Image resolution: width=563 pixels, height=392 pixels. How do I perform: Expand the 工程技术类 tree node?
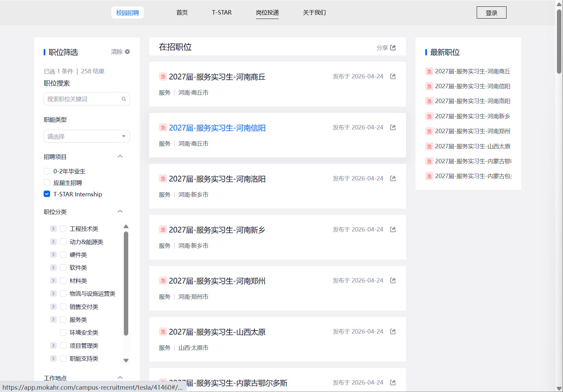53,229
